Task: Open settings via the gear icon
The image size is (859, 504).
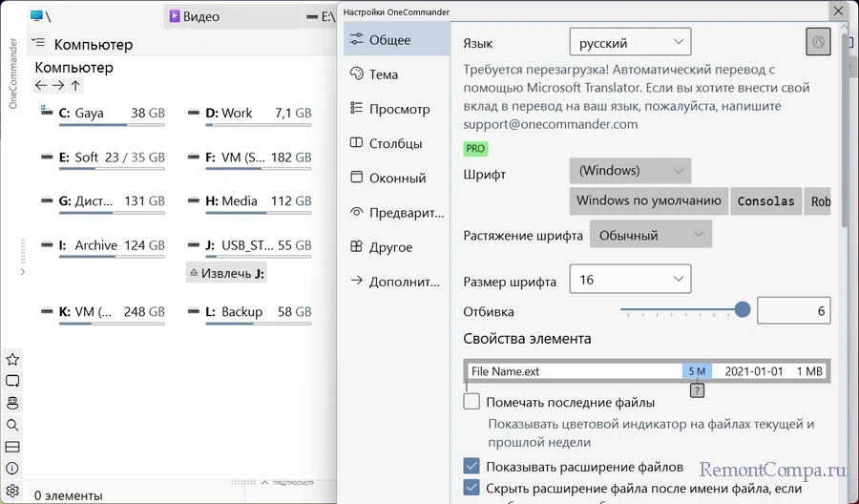Action: pyautogui.click(x=12, y=492)
